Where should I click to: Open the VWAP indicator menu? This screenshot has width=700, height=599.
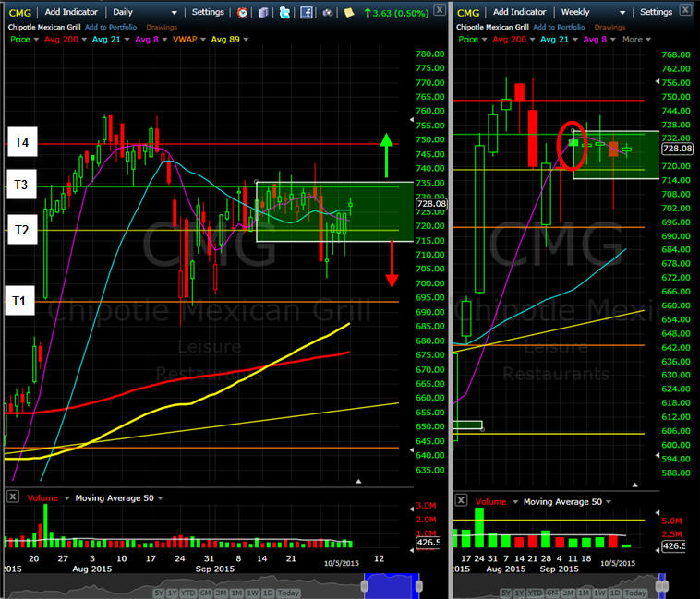click(187, 40)
